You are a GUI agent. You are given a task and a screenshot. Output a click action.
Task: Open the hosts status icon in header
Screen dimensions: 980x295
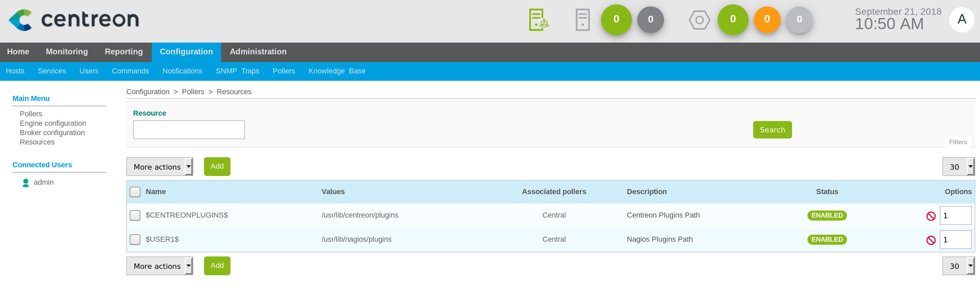point(582,20)
